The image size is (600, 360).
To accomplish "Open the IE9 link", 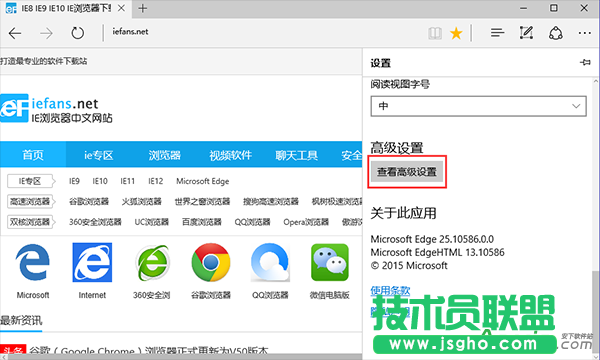I will 74,181.
